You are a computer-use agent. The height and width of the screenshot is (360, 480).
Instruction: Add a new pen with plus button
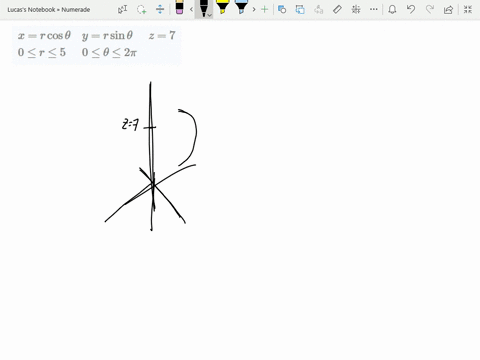point(264,9)
